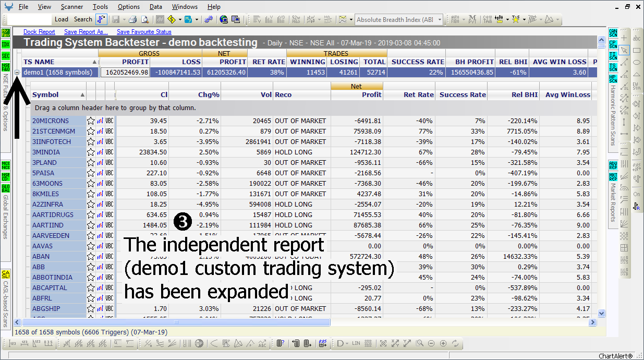Open the Tools menu
The height and width of the screenshot is (360, 644).
point(100,7)
